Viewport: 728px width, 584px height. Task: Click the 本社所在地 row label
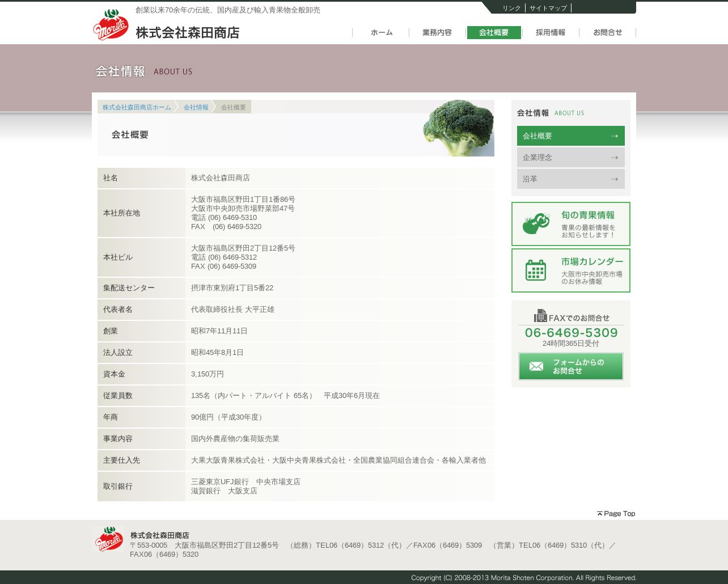pos(121,213)
